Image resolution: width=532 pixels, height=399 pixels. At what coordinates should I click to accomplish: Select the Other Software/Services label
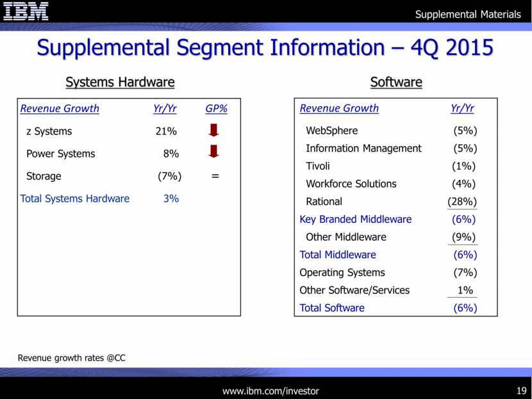click(354, 290)
